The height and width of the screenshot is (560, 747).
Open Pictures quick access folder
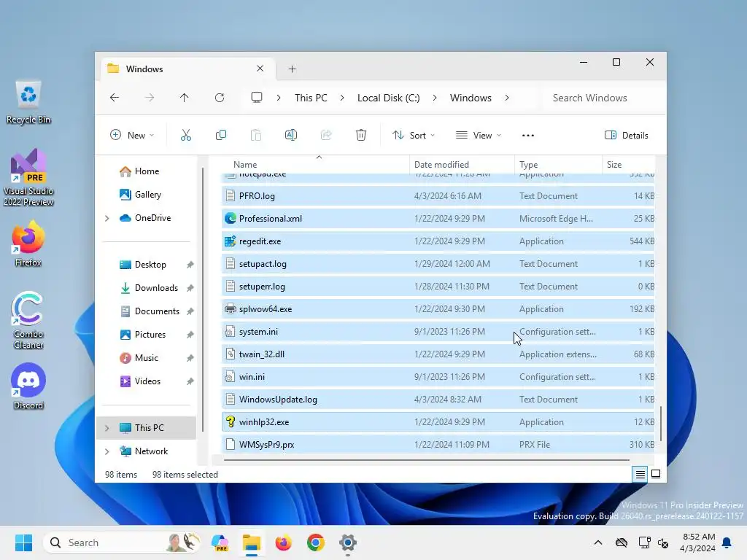point(150,335)
